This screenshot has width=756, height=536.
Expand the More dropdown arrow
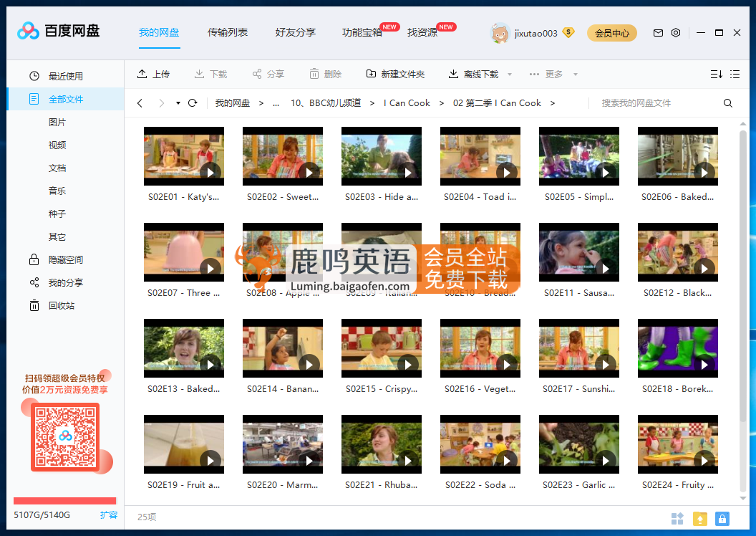[x=575, y=75]
